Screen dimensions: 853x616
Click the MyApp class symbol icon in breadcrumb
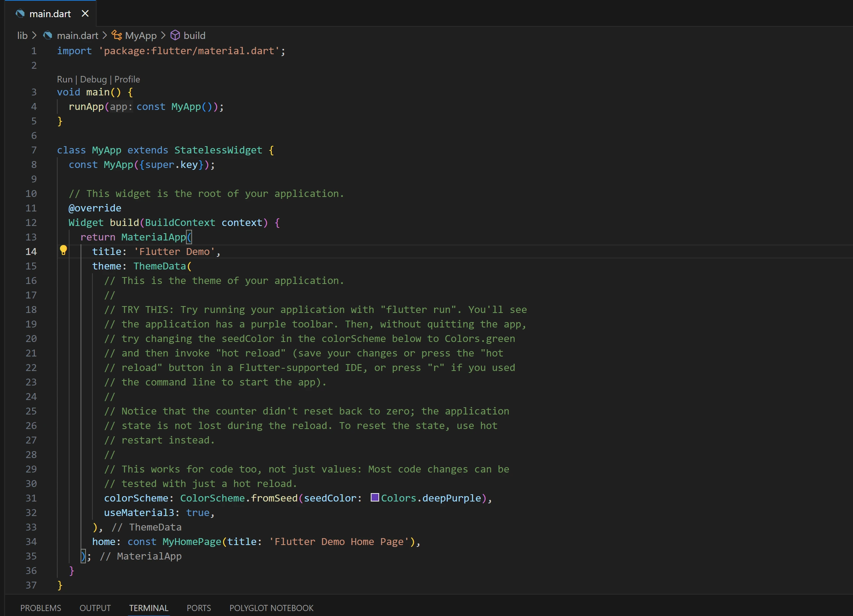coord(117,35)
